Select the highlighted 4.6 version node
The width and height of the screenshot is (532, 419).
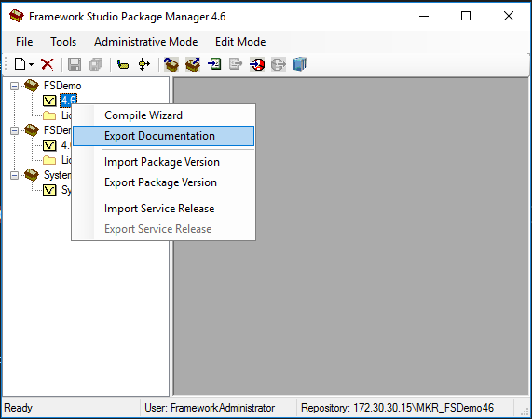[68, 100]
